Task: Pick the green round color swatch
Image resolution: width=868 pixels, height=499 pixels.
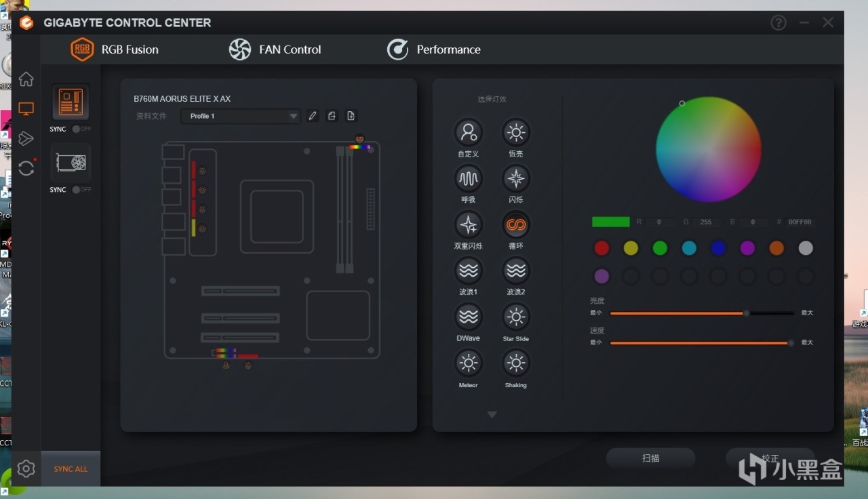Action: pos(660,248)
